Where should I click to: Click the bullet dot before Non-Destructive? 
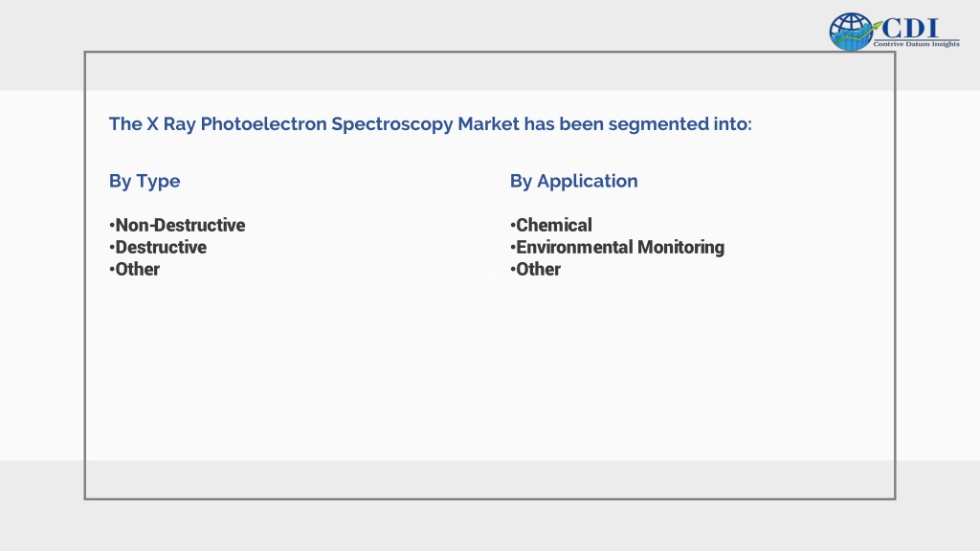(x=112, y=225)
